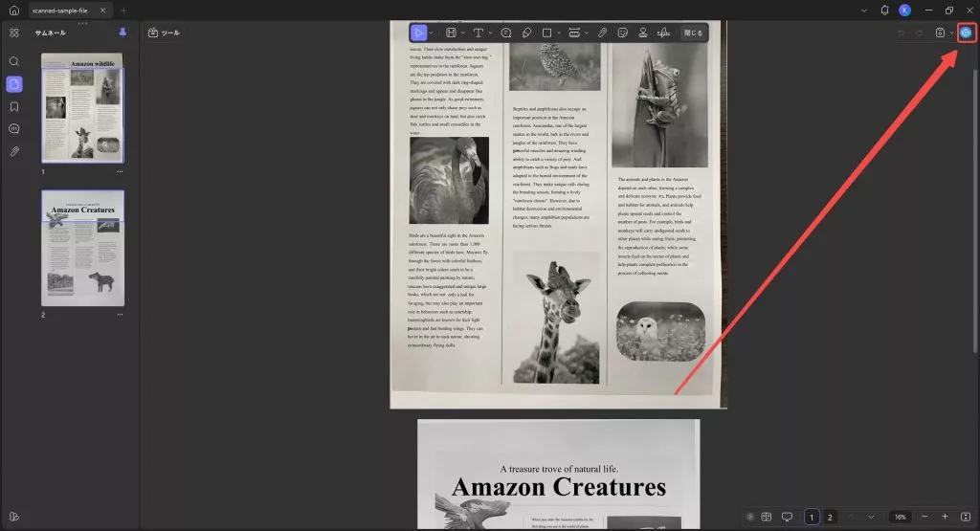This screenshot has width=980, height=531.
Task: Select the attachment paperclip tool in toolbar
Action: click(603, 33)
